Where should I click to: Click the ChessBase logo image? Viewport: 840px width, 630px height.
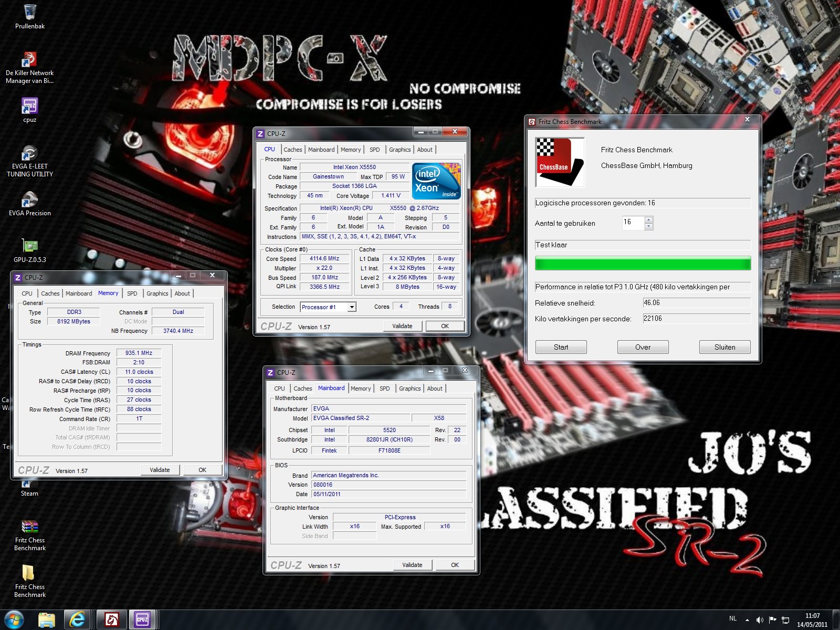[560, 162]
